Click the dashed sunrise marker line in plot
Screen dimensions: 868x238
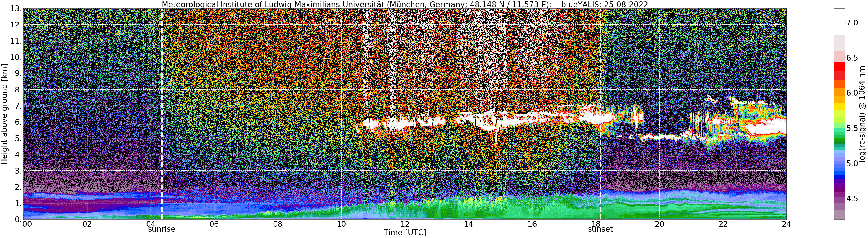pyautogui.click(x=162, y=114)
